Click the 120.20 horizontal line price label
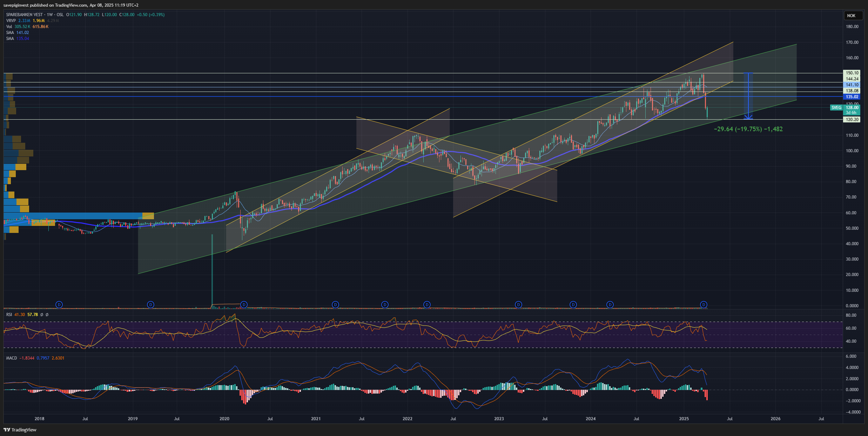Viewport: 868px width, 436px height. tap(851, 120)
